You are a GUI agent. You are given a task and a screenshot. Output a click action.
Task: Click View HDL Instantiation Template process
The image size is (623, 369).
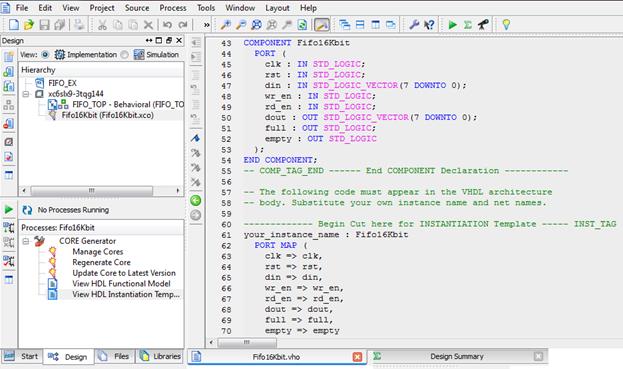126,294
